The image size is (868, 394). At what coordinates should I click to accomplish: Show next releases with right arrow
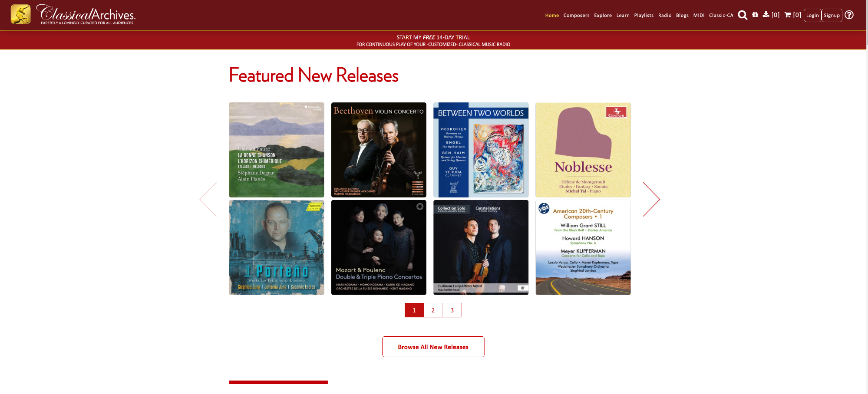(x=651, y=199)
